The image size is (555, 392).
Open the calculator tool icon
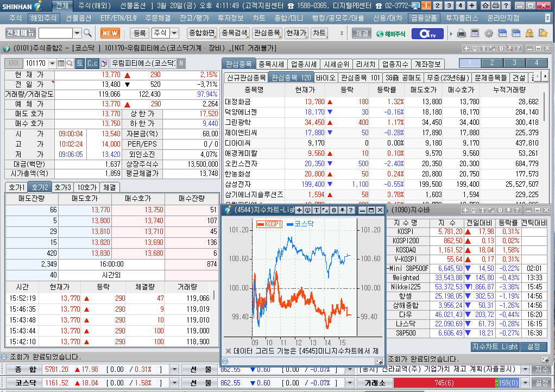[475, 34]
